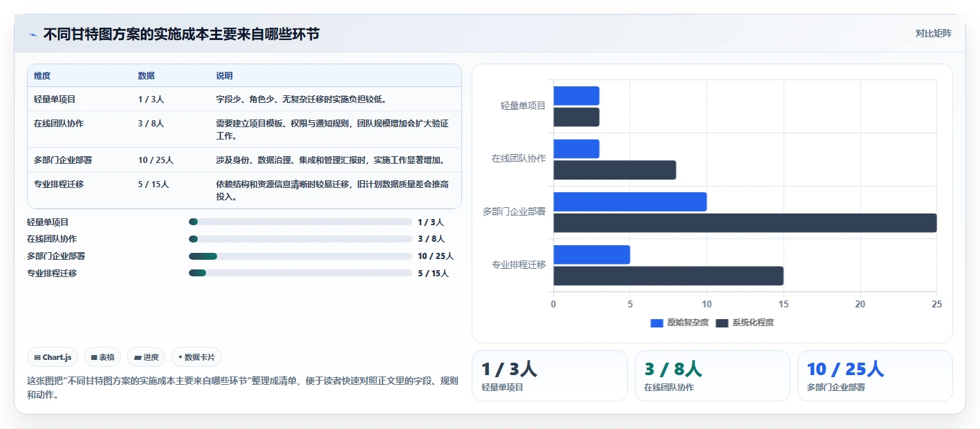Viewport: 980px width, 429px height.
Task: Select the 表格 tag chip
Action: tap(102, 357)
